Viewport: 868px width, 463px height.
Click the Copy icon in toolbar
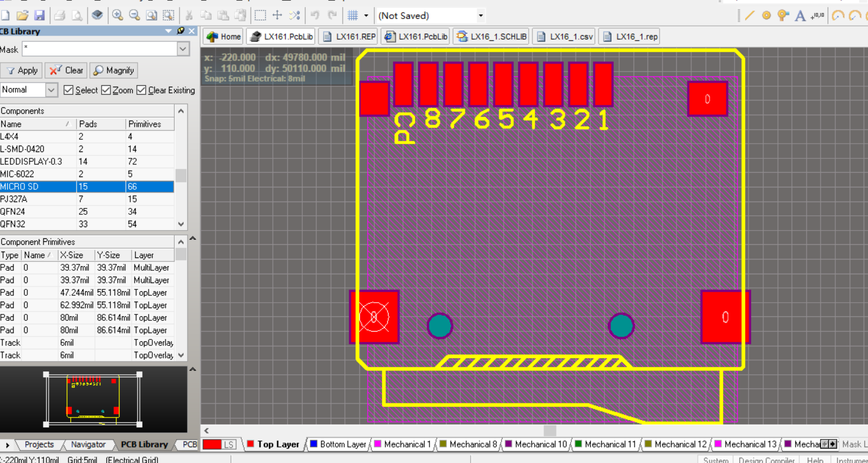point(206,15)
